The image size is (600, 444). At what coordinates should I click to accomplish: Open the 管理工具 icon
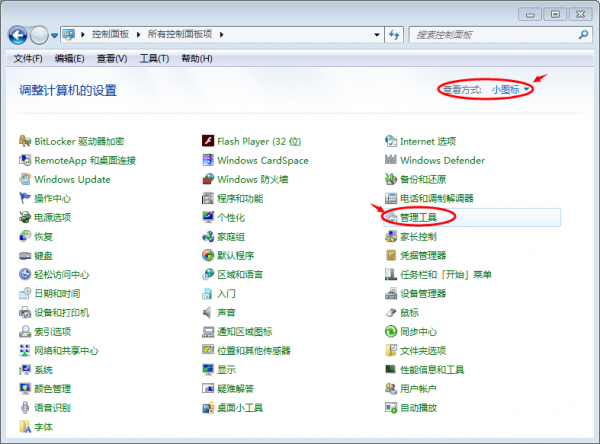(391, 217)
